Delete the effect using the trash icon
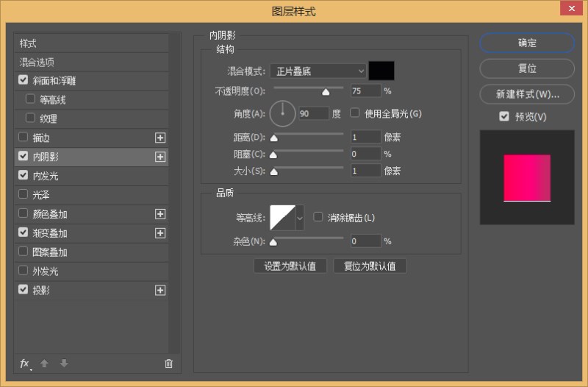Screen dimensions: 588x387 [169, 363]
